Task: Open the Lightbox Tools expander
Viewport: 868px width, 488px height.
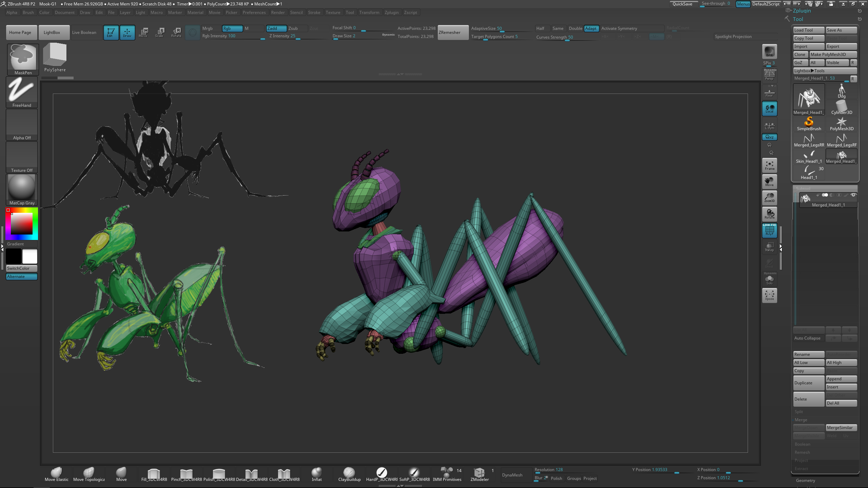Action: [x=825, y=71]
